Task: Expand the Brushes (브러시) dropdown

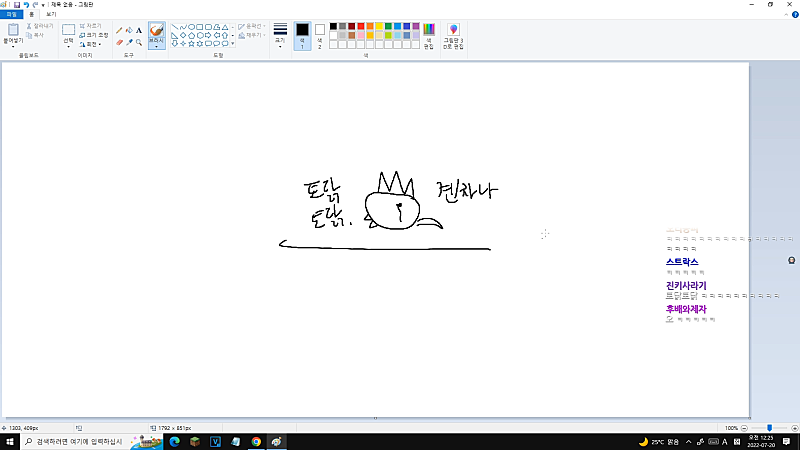Action: (x=157, y=46)
